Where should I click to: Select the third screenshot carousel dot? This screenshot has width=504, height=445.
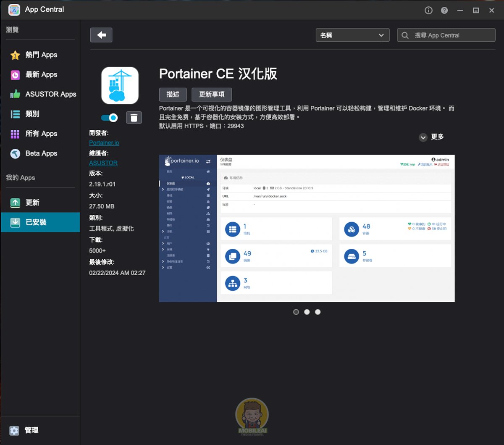(318, 312)
